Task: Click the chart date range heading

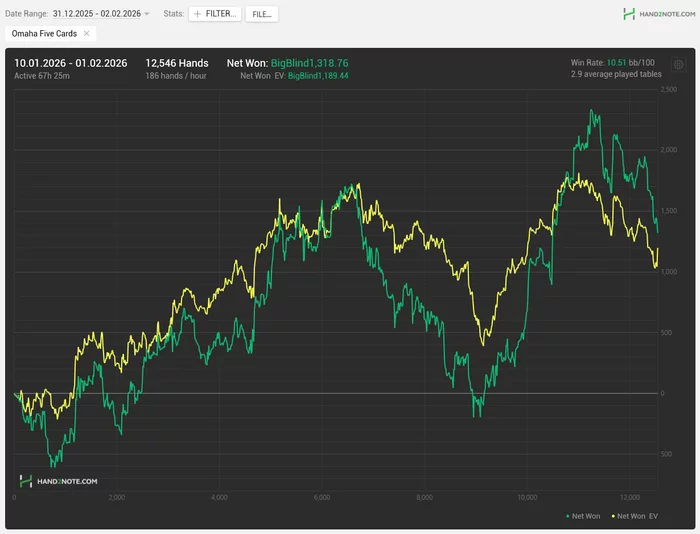Action: pos(70,62)
